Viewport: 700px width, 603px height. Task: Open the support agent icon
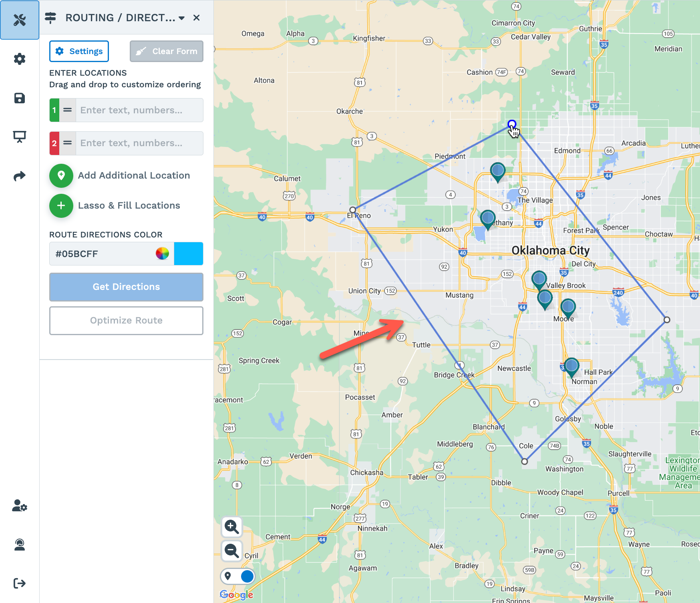[20, 545]
